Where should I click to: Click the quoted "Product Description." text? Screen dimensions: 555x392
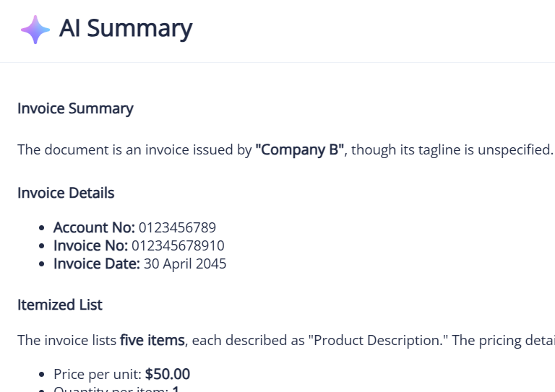[x=378, y=341]
